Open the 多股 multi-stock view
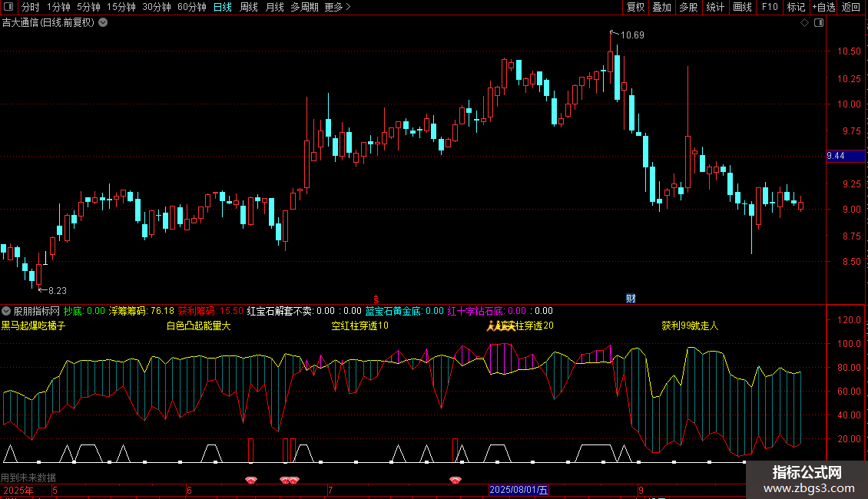 tap(688, 7)
